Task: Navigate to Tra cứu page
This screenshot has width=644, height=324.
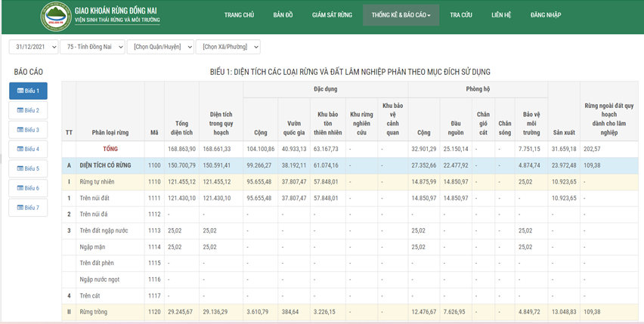Action: (460, 15)
